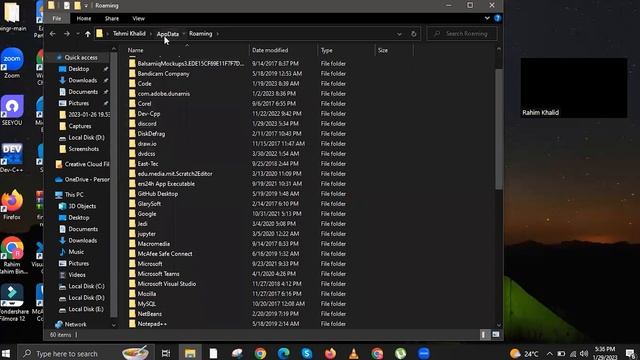This screenshot has width=640, height=360.
Task: Click Tehmi Khalid in the address bar
Action: [129, 34]
